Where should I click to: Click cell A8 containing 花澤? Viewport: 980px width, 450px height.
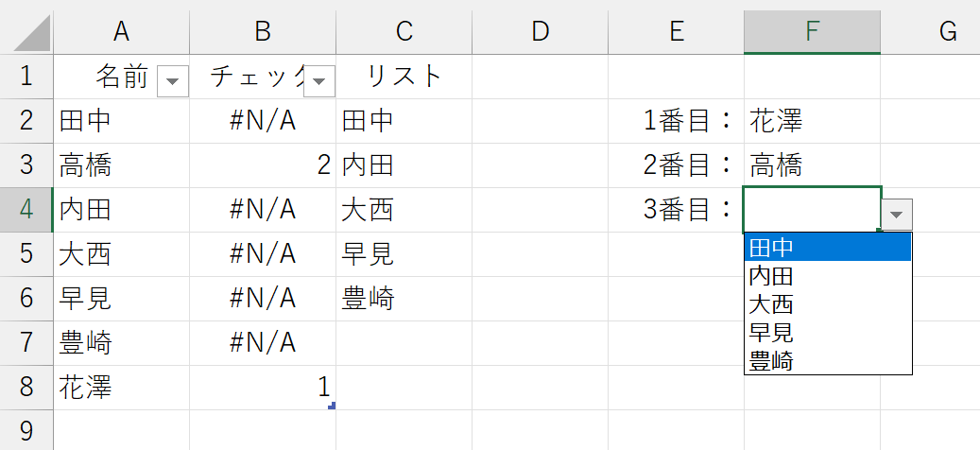click(x=121, y=388)
